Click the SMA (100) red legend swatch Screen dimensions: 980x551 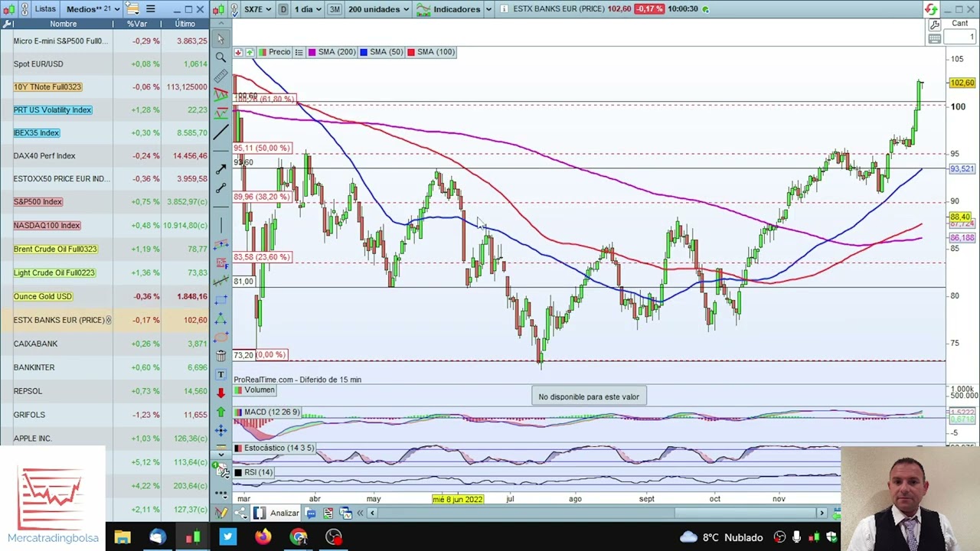coord(411,52)
